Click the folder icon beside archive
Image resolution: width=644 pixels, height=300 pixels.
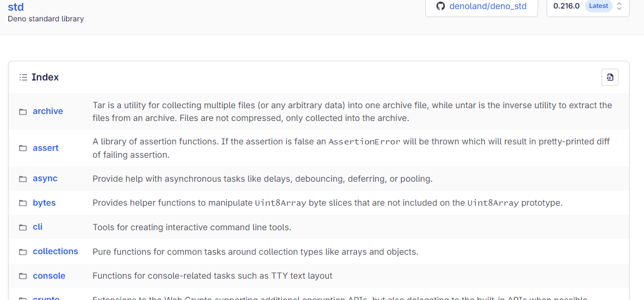(23, 112)
